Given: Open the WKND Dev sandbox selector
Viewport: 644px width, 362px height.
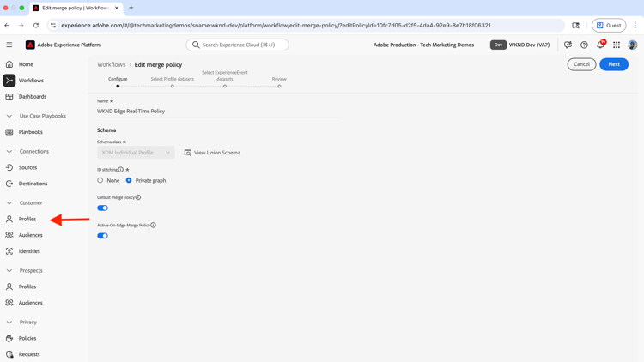Looking at the screenshot, I should (x=520, y=45).
